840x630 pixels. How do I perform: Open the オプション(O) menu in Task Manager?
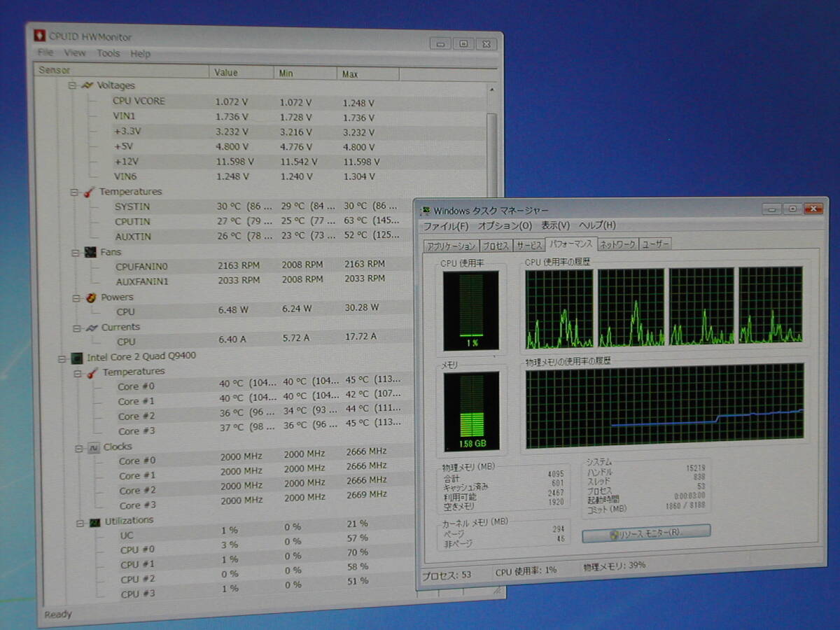[x=505, y=225]
